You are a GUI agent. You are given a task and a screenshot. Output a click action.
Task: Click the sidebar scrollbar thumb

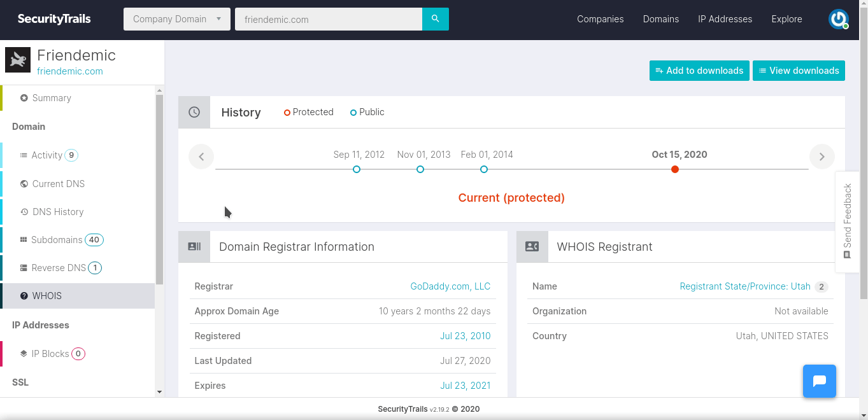point(159,189)
